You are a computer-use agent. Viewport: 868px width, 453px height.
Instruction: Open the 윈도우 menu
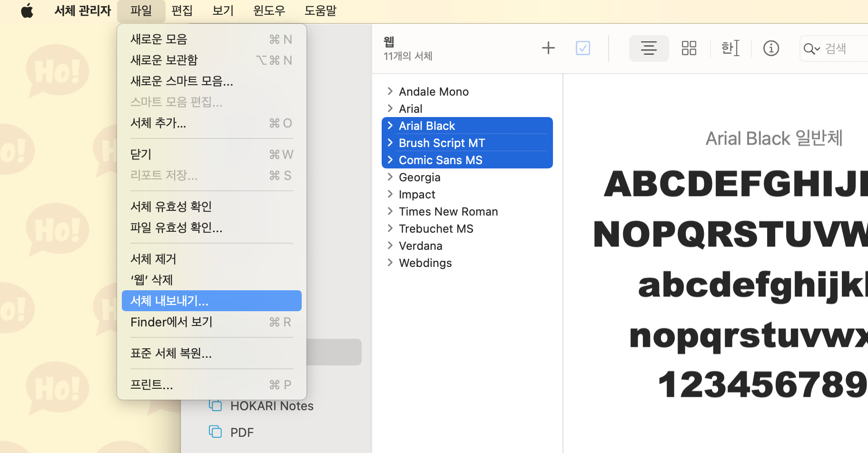pyautogui.click(x=269, y=10)
